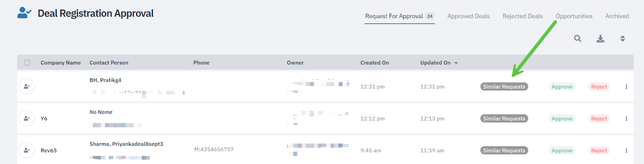Click the user avatar icon for Y6 row
Screen dimensions: 644x164
point(27,118)
